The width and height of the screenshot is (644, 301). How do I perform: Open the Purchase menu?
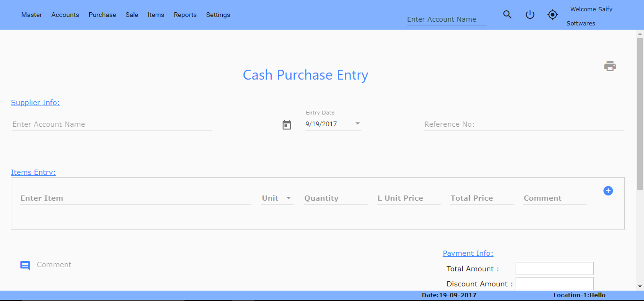click(x=102, y=15)
